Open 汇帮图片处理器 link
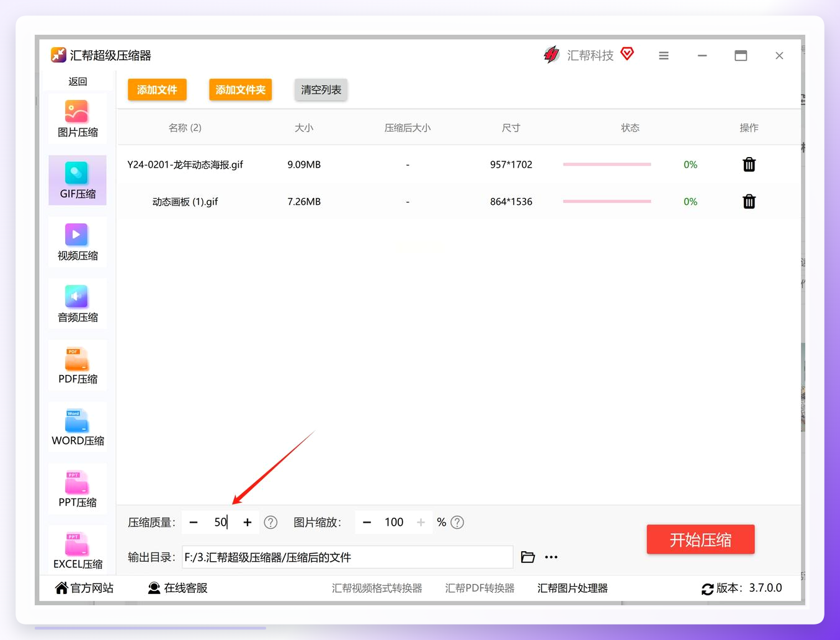 [x=572, y=588]
